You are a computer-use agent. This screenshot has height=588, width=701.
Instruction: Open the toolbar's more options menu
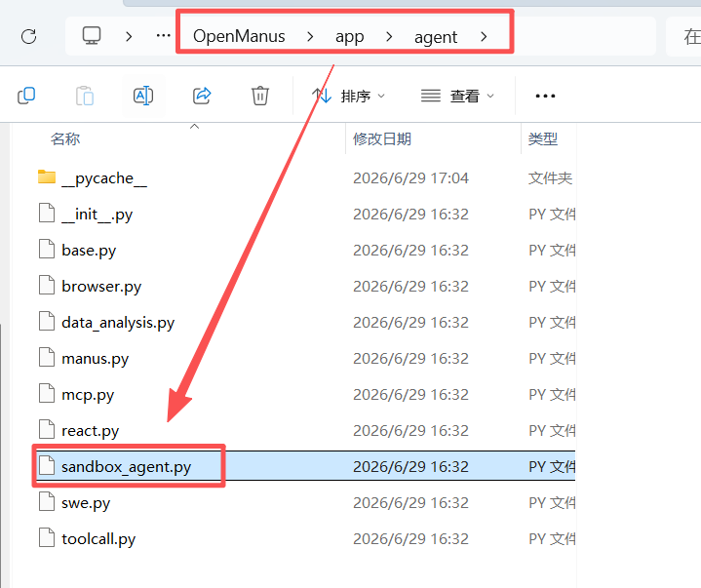[x=545, y=96]
